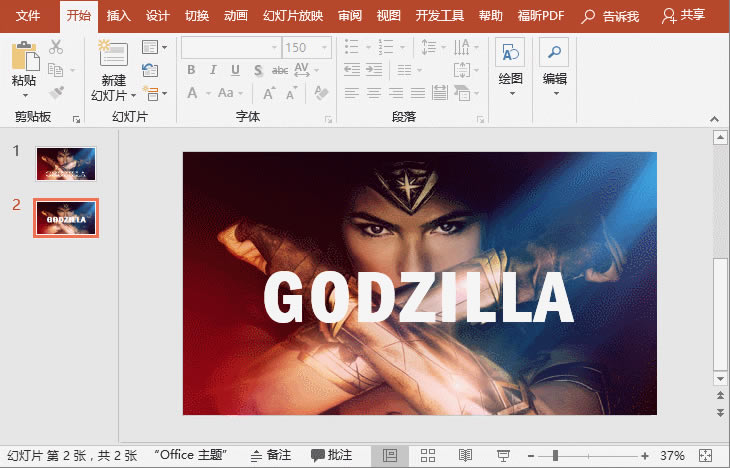
Task: Open Reading View from status bar
Action: (x=465, y=456)
